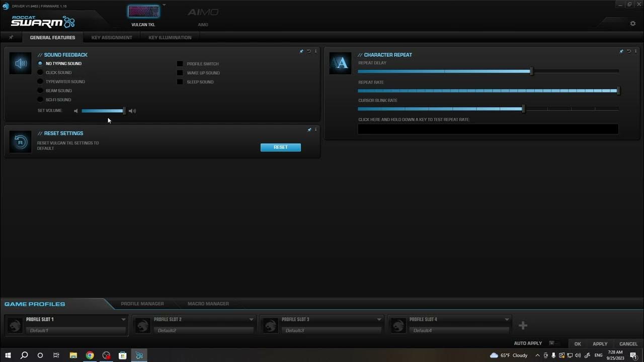
Task: Click the plus icon to add profile slot
Action: [523, 326]
